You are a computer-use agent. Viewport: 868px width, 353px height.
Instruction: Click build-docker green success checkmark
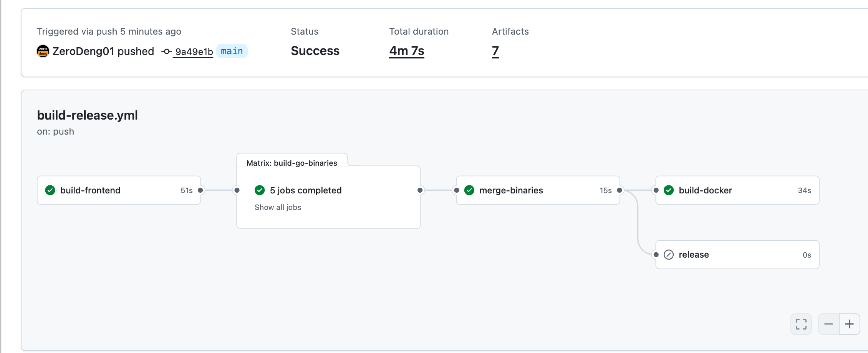pos(669,190)
